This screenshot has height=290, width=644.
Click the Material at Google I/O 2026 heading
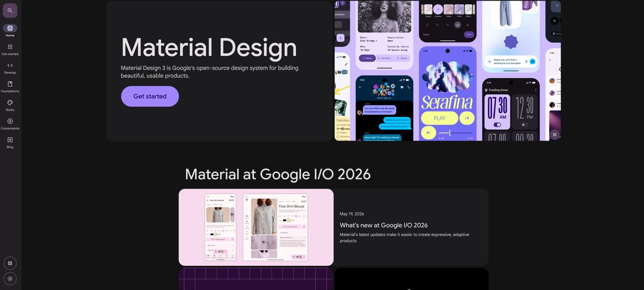click(277, 174)
